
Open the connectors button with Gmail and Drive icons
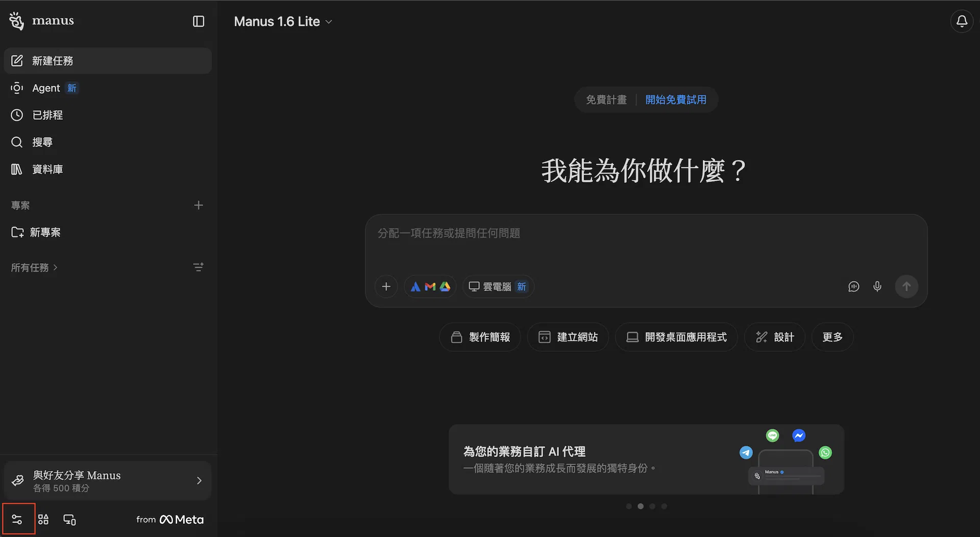click(x=430, y=287)
